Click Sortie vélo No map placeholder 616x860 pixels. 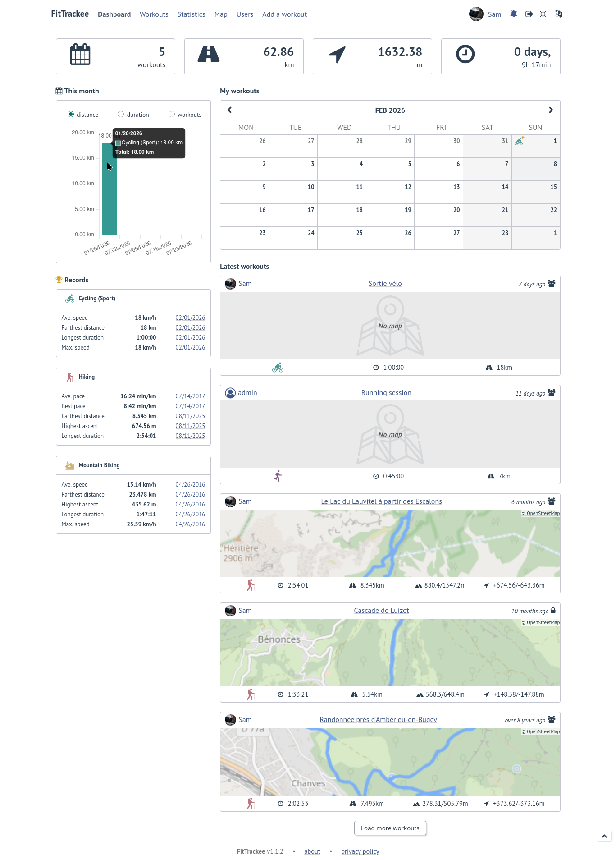pyautogui.click(x=390, y=326)
